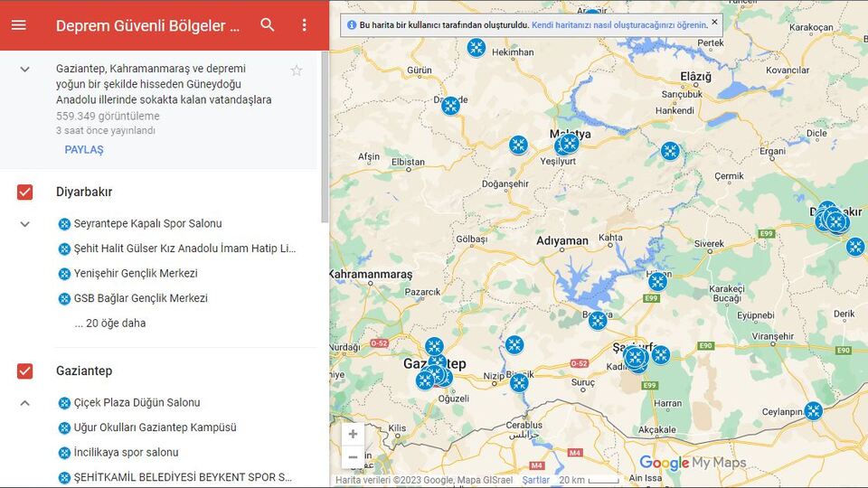Expand the map description chevron
868x488 pixels.
[x=25, y=70]
